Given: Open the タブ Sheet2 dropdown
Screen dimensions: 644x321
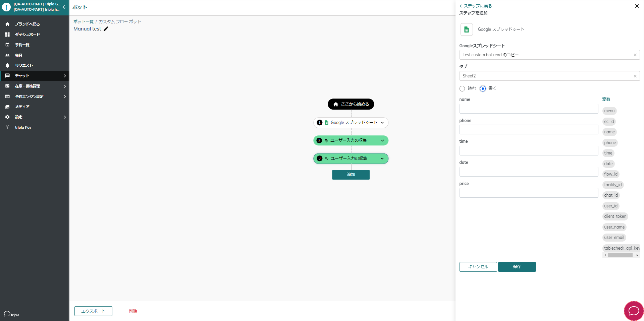Looking at the screenshot, I should (x=546, y=76).
